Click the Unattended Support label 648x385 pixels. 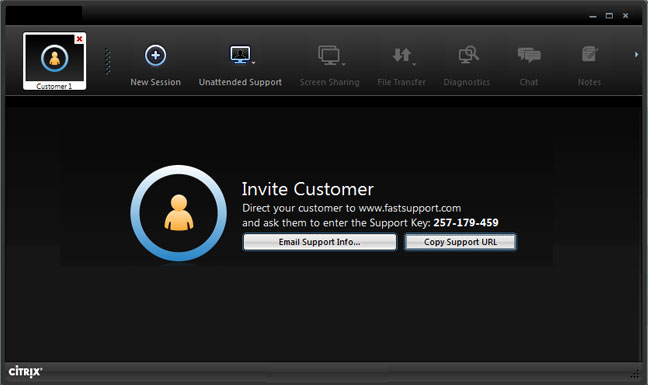coord(240,82)
